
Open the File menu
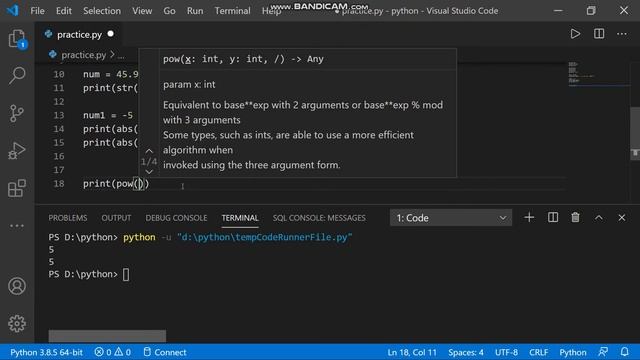click(37, 11)
